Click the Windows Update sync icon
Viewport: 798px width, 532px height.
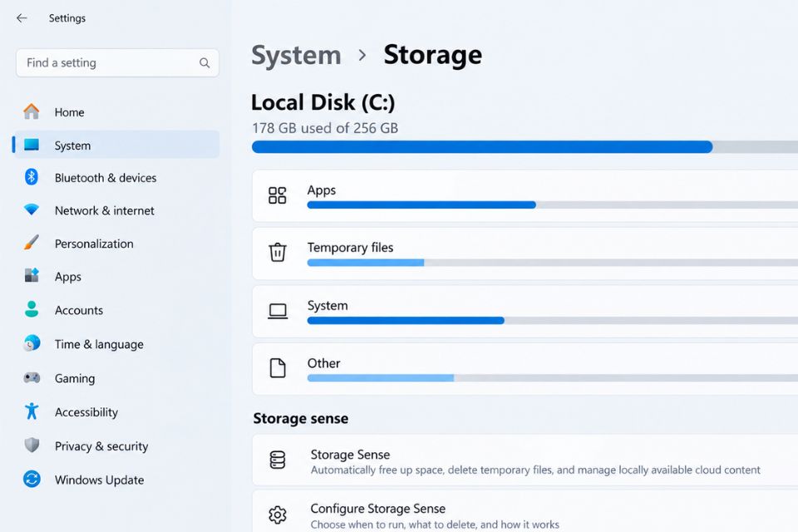[x=32, y=479]
